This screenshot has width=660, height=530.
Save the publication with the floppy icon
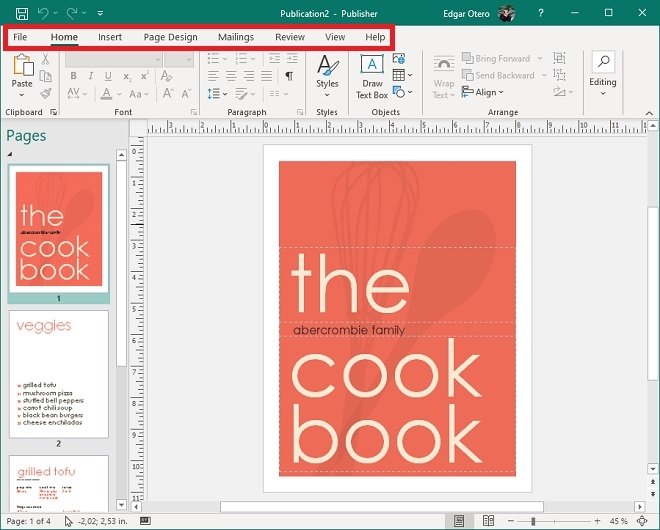click(22, 13)
